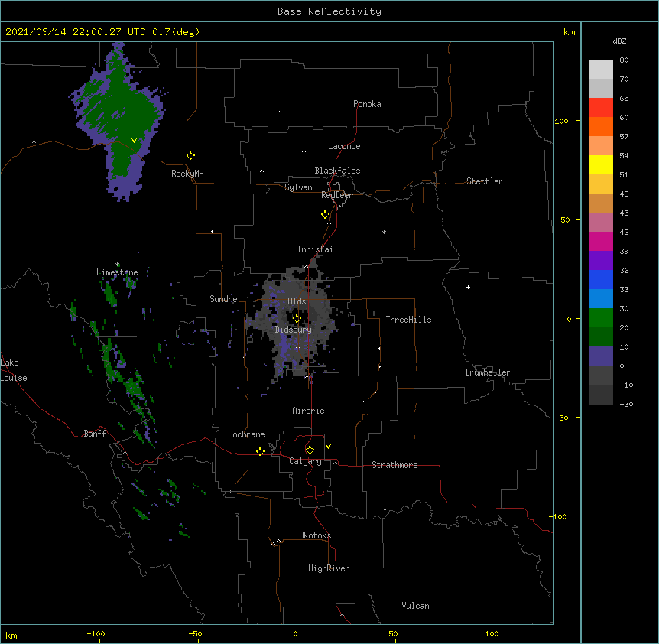
Task: Click the -10 dBZ dark gray legend swatch
Action: [x=601, y=395]
